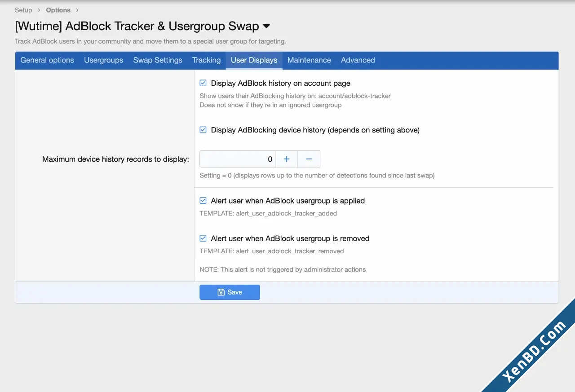Open the Usergroups tab
This screenshot has height=392, width=575.
[103, 60]
